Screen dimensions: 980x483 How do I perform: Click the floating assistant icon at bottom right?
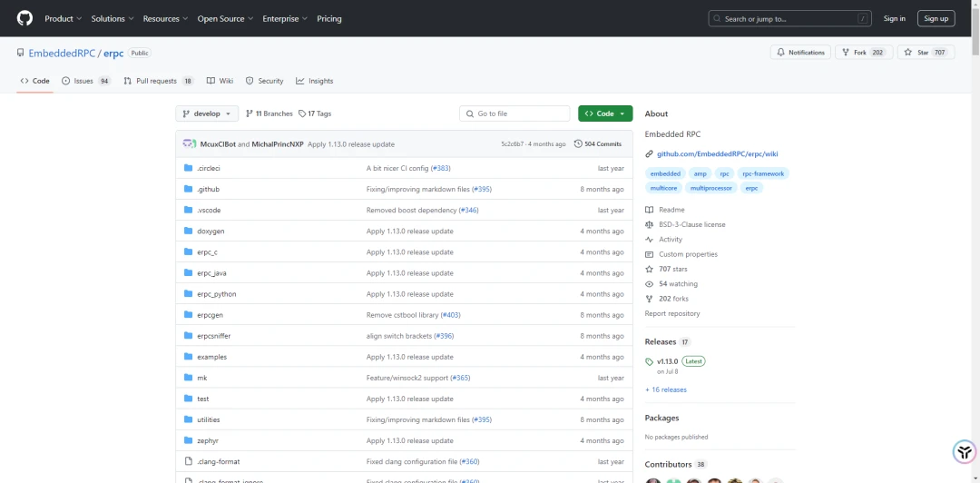(x=964, y=451)
